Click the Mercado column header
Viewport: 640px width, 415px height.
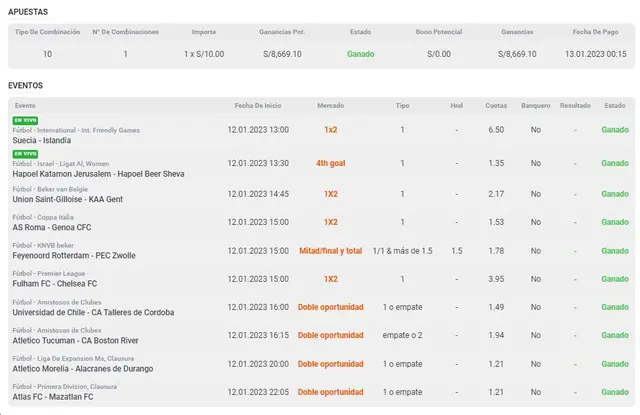[330, 105]
